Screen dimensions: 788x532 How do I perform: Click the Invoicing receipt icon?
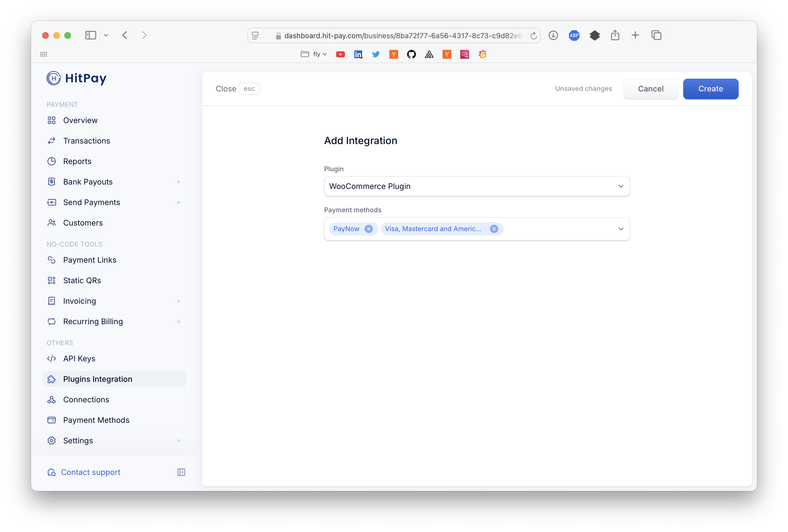coord(52,301)
